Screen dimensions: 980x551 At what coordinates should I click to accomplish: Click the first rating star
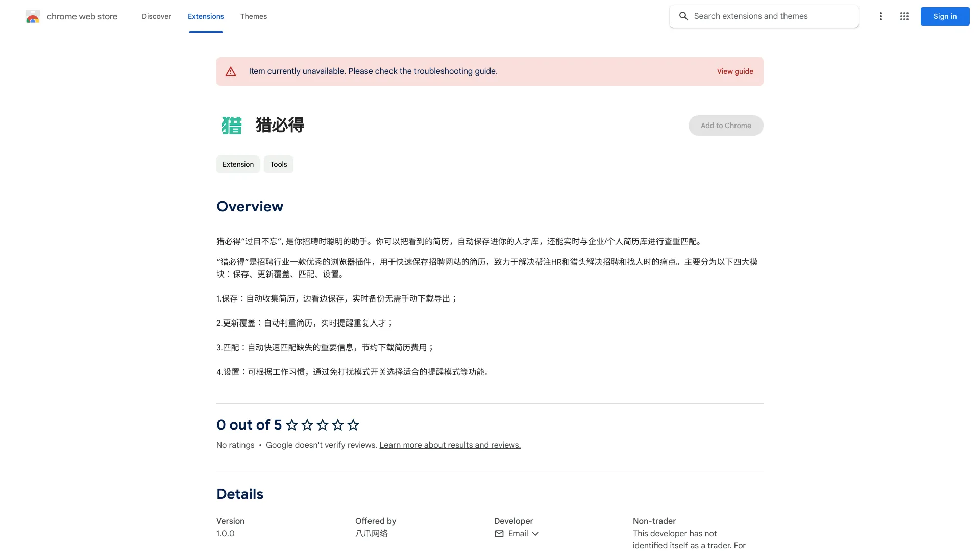[291, 424]
